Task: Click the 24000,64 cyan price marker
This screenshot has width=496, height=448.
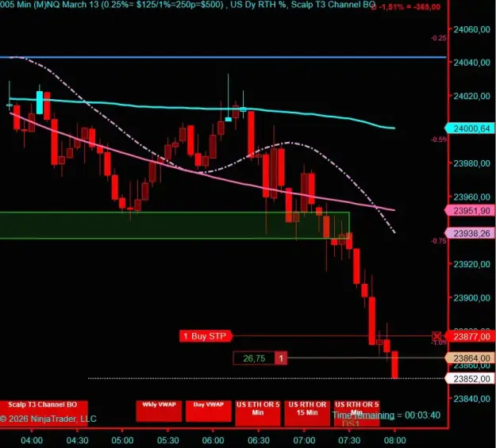Action: 470,128
